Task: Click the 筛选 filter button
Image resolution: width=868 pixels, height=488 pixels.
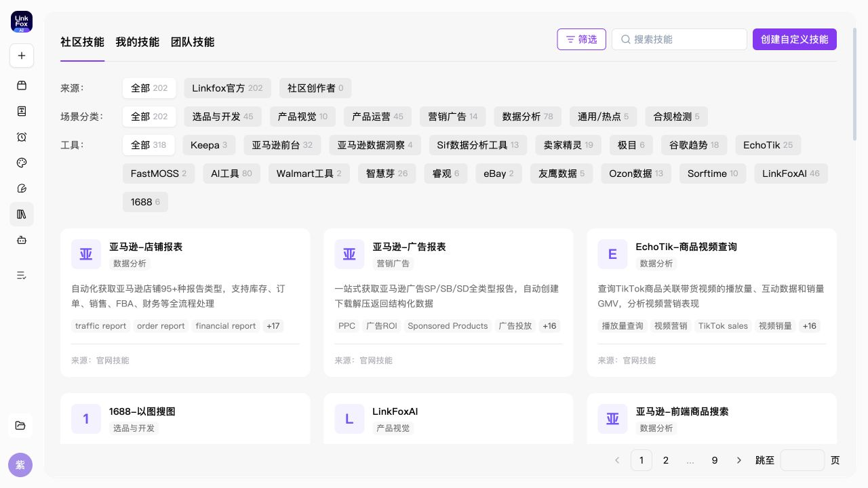Action: click(582, 39)
